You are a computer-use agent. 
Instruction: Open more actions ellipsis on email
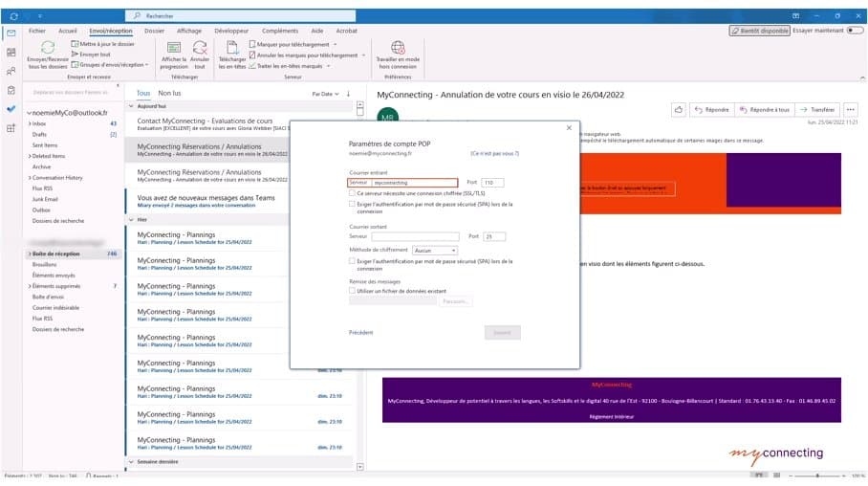(850, 110)
